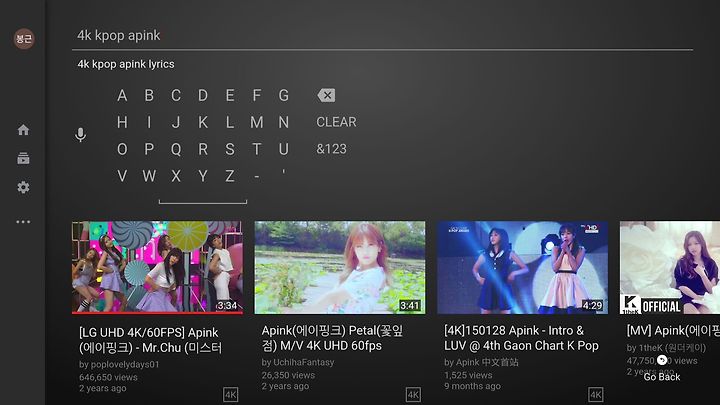Viewport: 720px width, 405px height.
Task: Click '26,350 views' text
Action: pos(288,375)
